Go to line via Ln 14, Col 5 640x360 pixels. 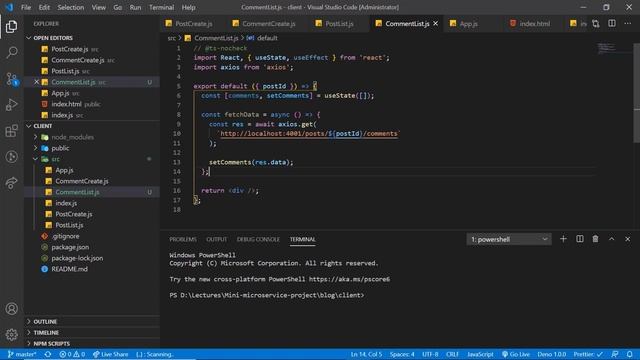(366, 354)
